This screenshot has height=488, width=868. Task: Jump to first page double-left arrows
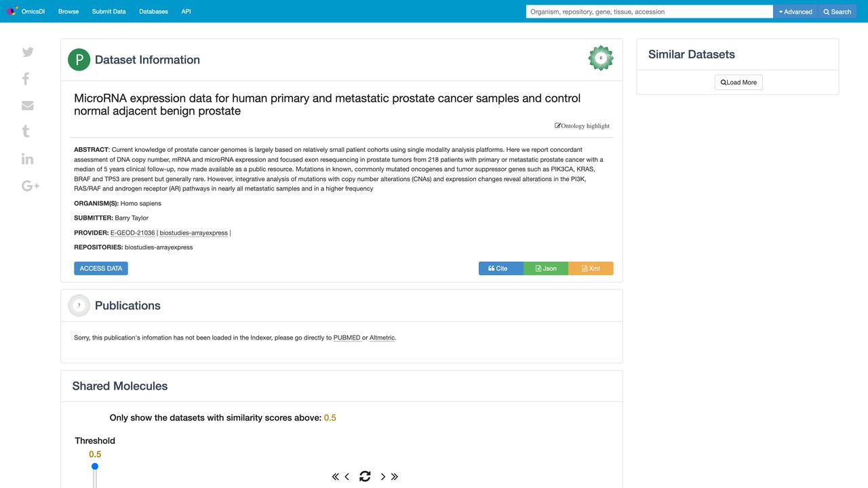pyautogui.click(x=335, y=476)
